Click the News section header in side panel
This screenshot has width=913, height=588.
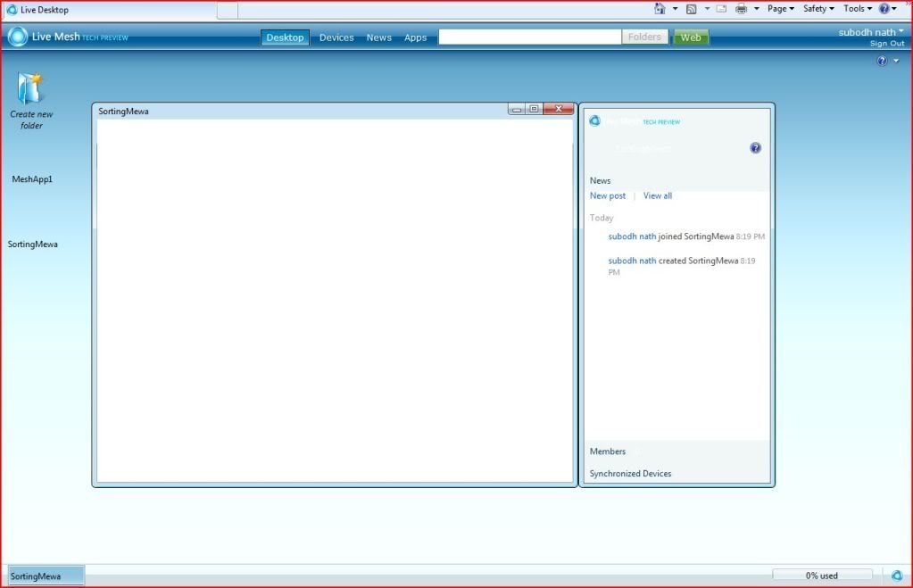pyautogui.click(x=600, y=180)
